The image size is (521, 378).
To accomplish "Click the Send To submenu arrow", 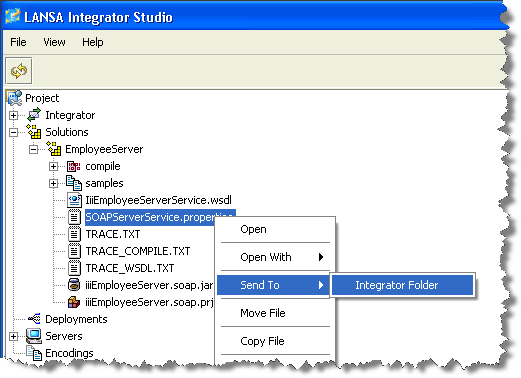I will click(x=321, y=285).
